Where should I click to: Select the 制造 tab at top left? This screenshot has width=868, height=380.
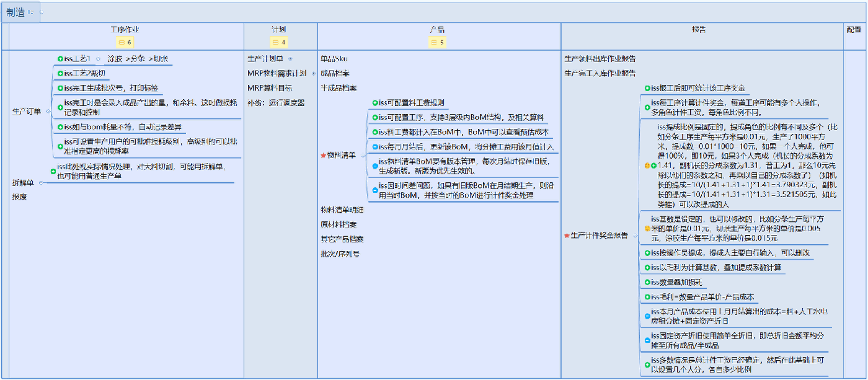pos(14,11)
